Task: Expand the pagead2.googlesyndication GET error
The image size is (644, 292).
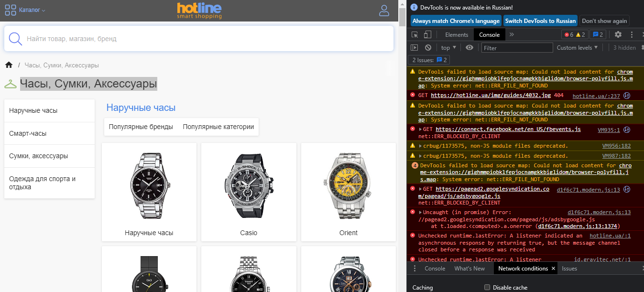Action: tap(421, 189)
